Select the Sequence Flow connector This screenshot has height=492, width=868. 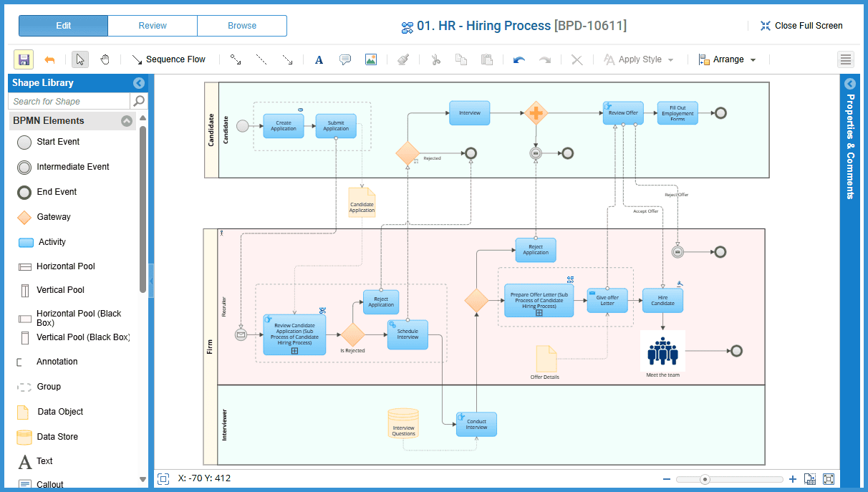(x=169, y=59)
